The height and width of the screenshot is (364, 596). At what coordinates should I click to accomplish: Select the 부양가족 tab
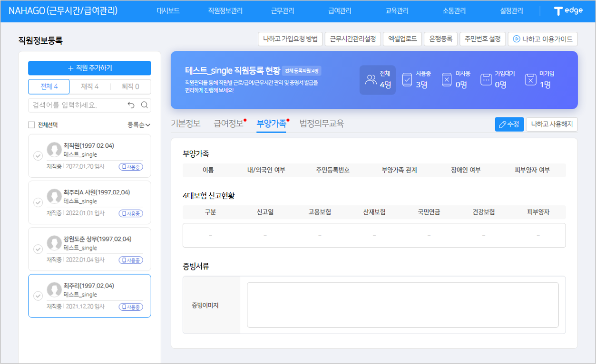(271, 124)
